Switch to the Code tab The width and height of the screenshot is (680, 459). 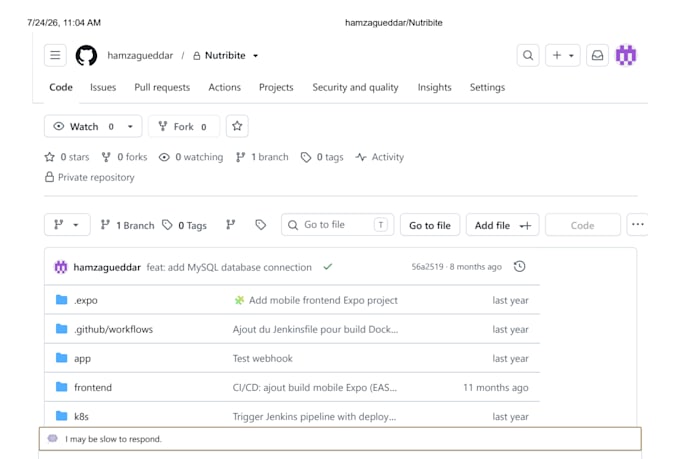[x=61, y=87]
